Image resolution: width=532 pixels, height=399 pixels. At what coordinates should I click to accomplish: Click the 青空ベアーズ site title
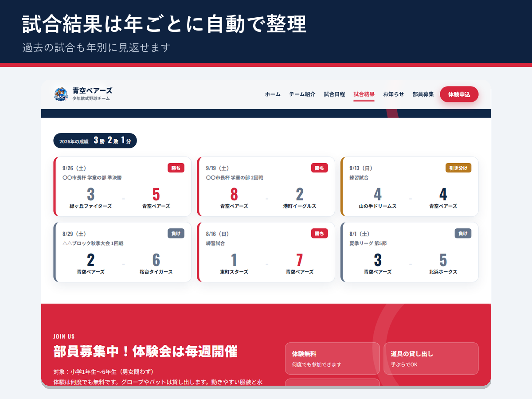click(x=92, y=90)
